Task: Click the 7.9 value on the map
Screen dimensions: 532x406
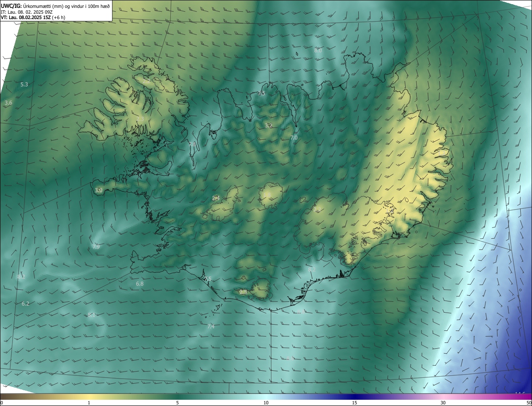Action: point(96,247)
